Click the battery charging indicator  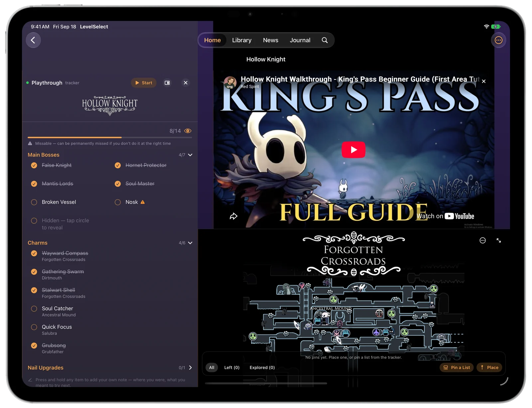(496, 27)
